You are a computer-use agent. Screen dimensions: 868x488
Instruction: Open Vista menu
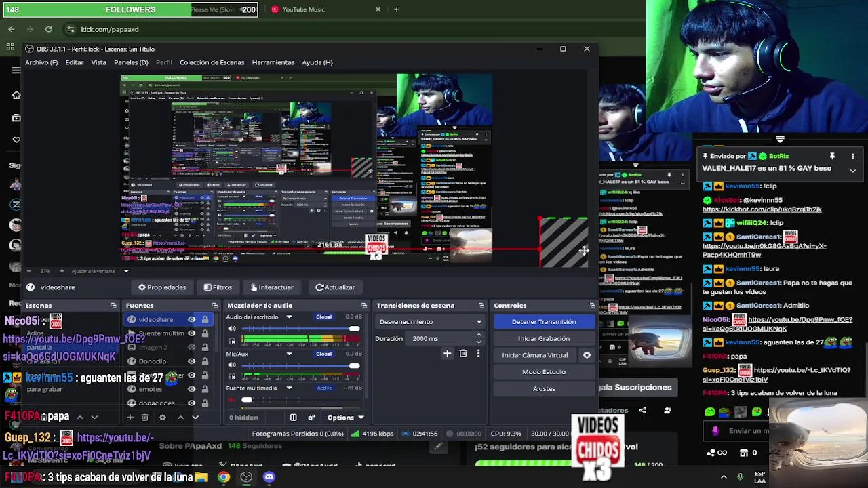click(x=98, y=62)
